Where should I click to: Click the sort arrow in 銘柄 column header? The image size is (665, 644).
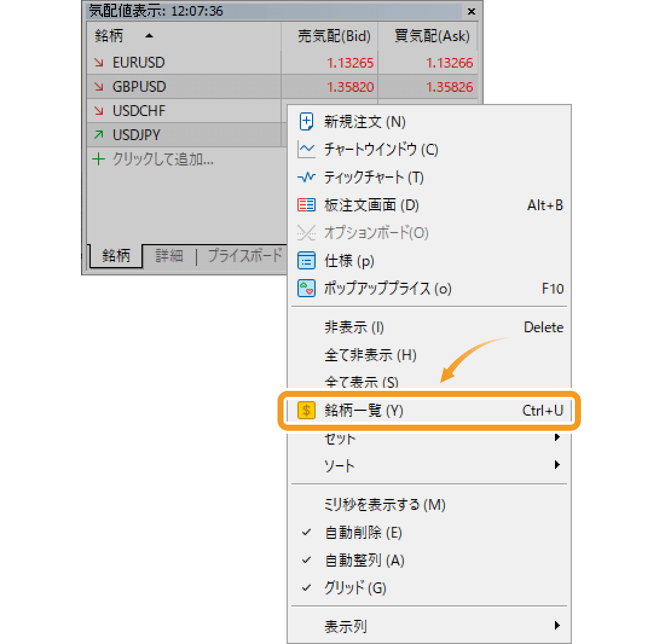click(149, 36)
